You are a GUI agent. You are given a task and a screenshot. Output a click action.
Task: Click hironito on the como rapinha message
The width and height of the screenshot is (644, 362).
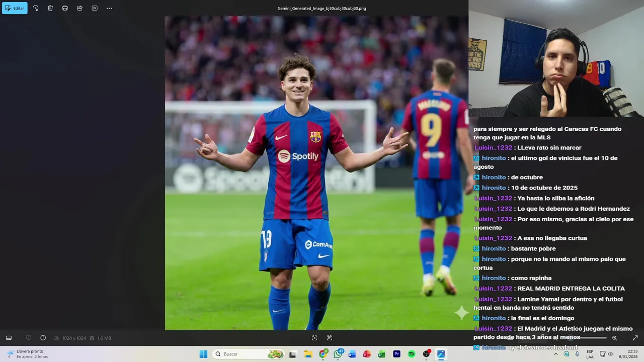494,278
